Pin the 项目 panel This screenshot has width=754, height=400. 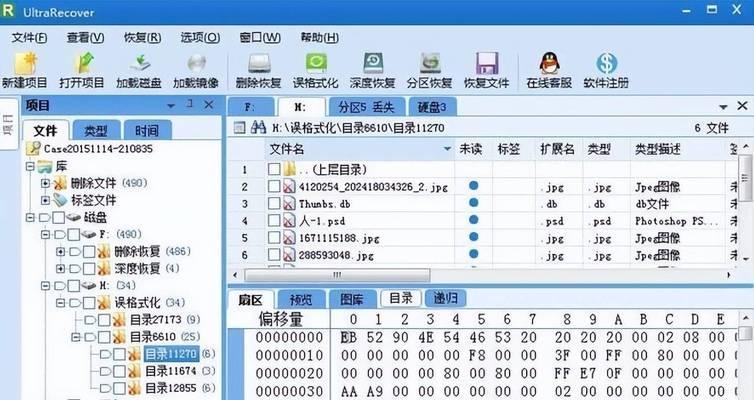[x=190, y=105]
